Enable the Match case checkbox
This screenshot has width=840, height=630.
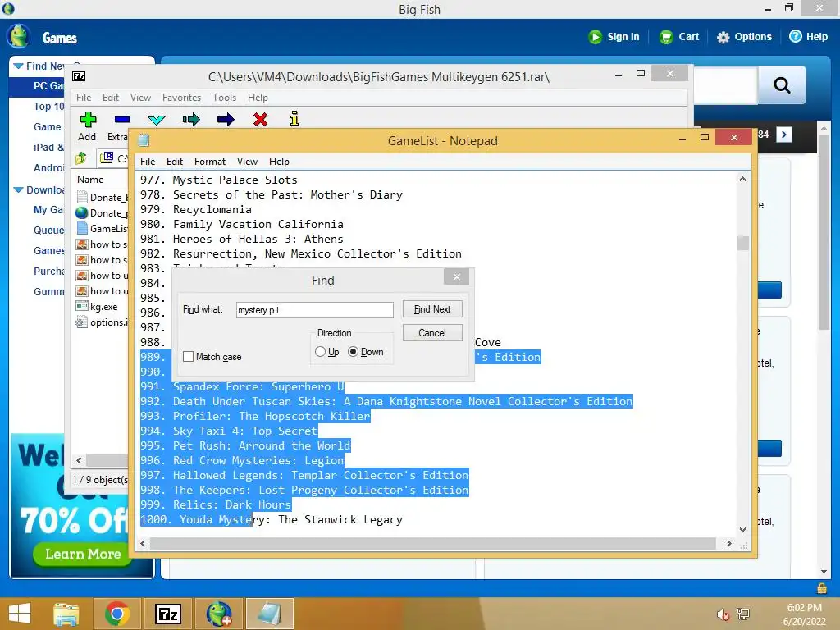click(188, 357)
